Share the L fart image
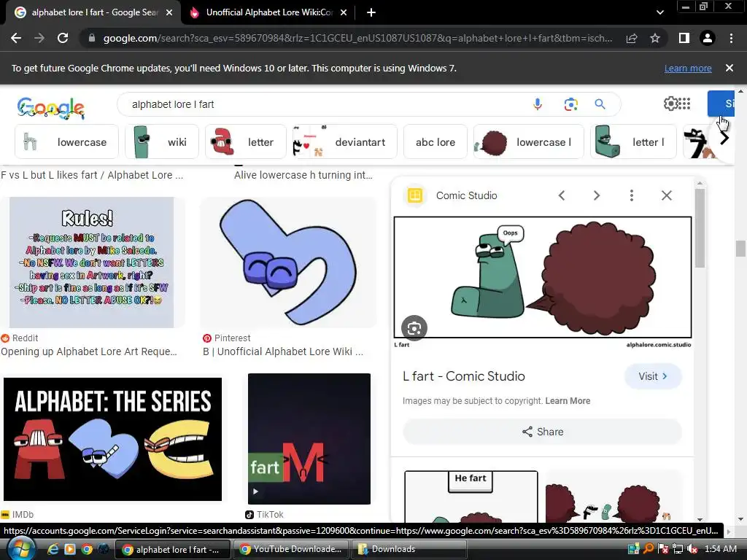This screenshot has width=747, height=560. point(542,432)
